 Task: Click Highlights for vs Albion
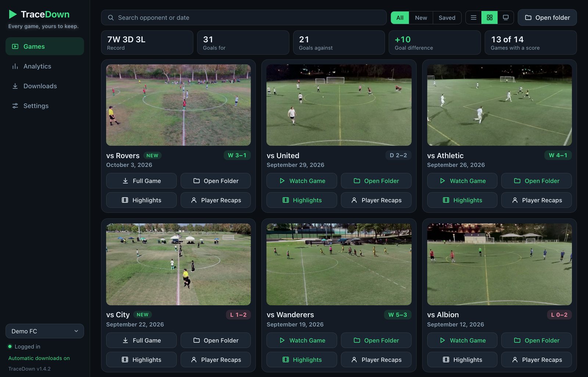coord(462,360)
